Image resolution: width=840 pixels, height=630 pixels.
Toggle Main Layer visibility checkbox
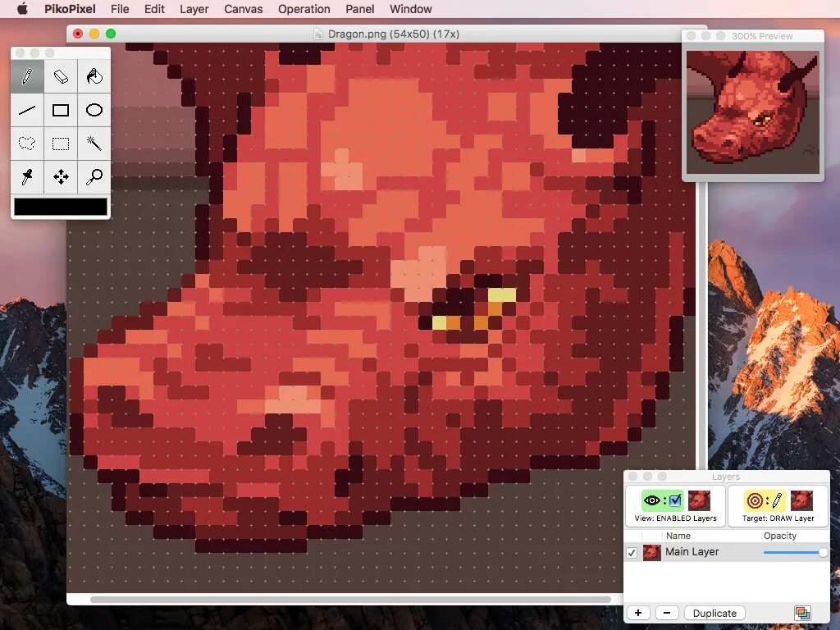coord(632,552)
